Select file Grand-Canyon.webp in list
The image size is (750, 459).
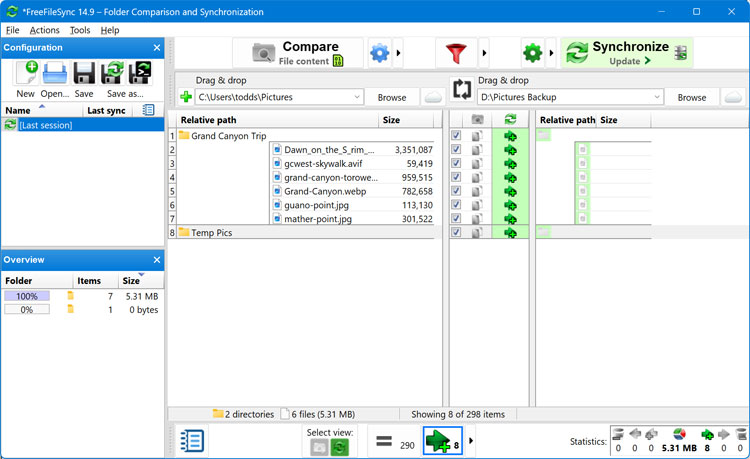325,191
